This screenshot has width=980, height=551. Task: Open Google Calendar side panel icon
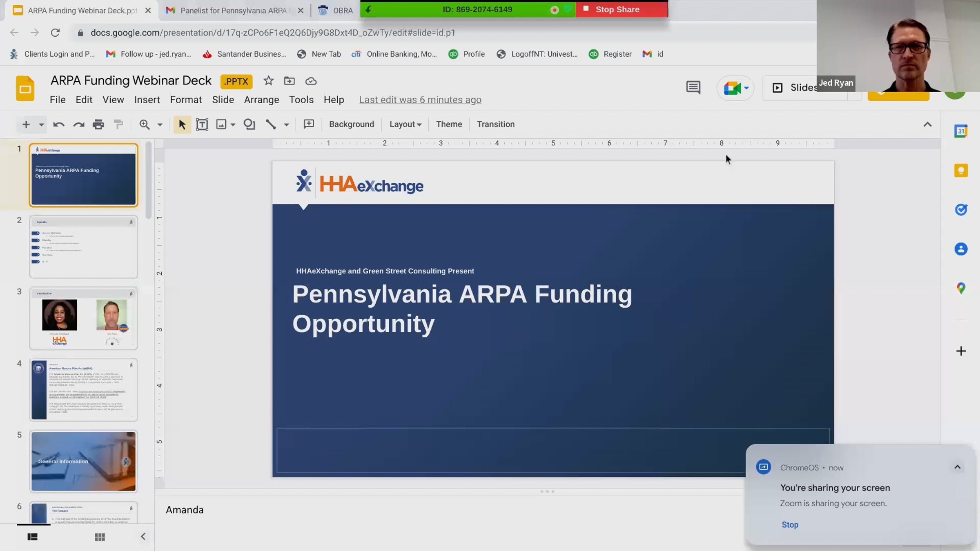[961, 131]
